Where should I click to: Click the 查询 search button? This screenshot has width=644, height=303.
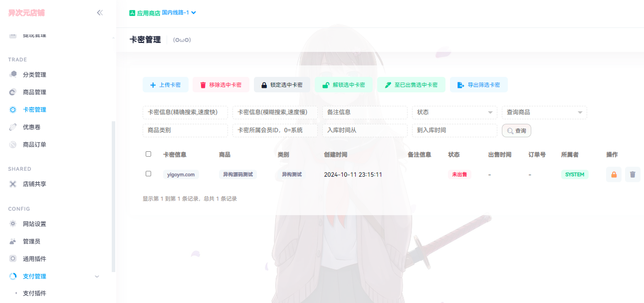tap(516, 130)
